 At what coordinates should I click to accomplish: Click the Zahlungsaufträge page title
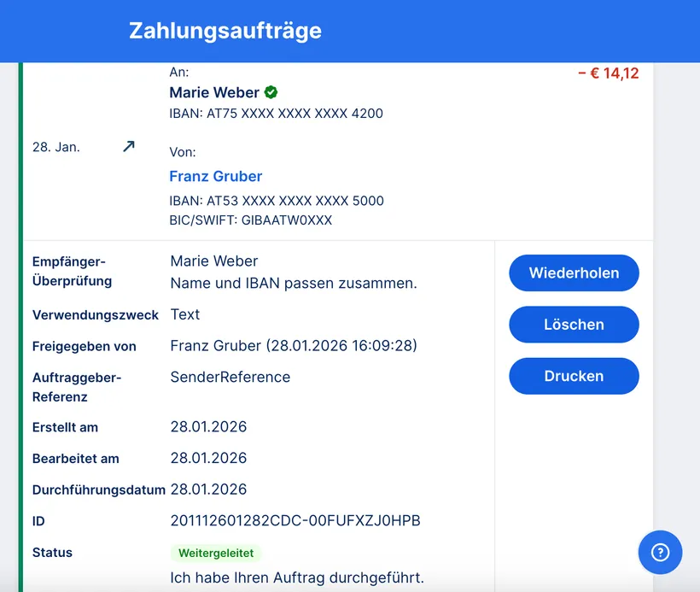225,31
